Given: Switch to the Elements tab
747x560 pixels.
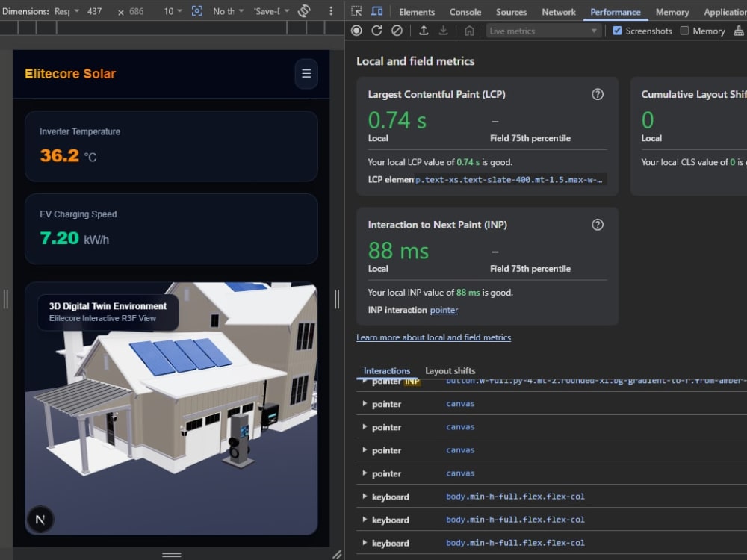Looking at the screenshot, I should tap(417, 12).
